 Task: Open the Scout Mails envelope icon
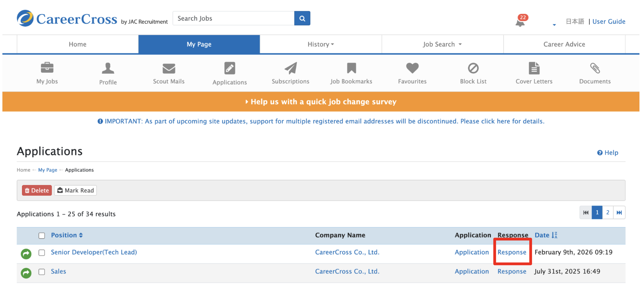tap(169, 68)
